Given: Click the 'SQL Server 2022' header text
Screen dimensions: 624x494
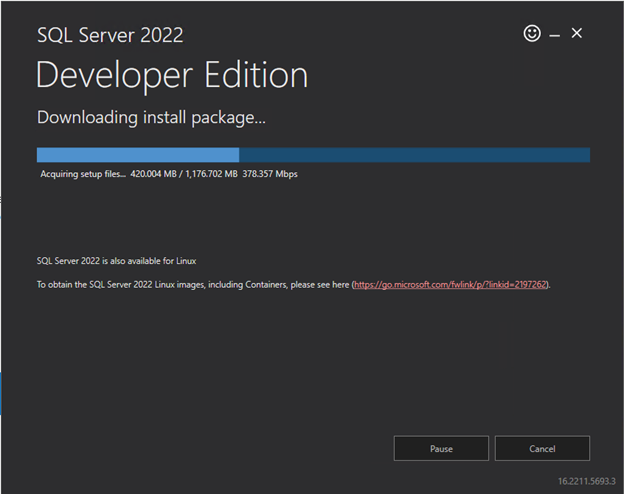Looking at the screenshot, I should pyautogui.click(x=110, y=35).
